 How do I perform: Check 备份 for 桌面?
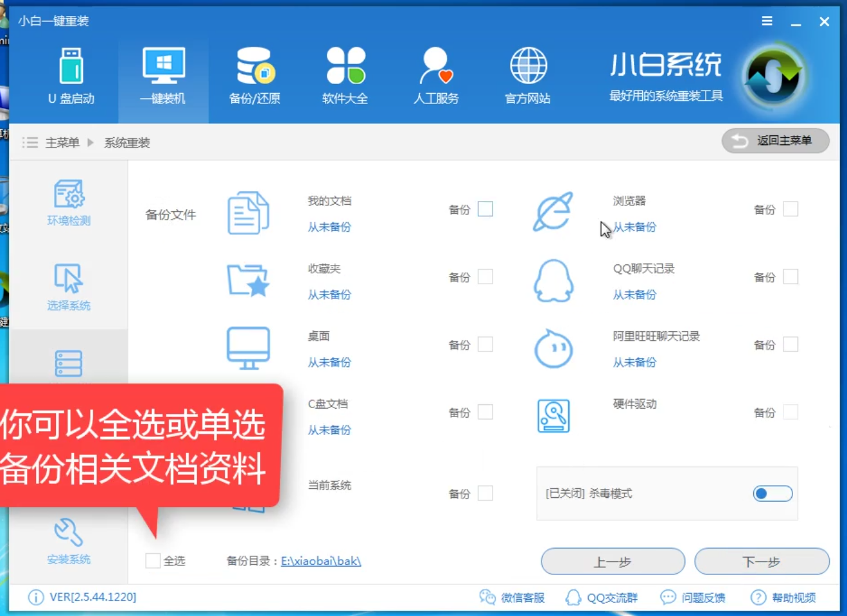tap(485, 345)
